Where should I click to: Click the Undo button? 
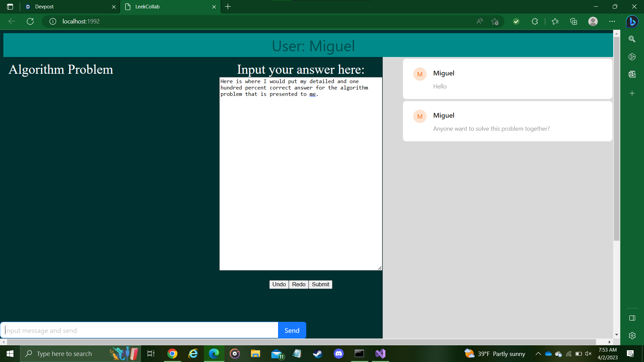pyautogui.click(x=279, y=284)
